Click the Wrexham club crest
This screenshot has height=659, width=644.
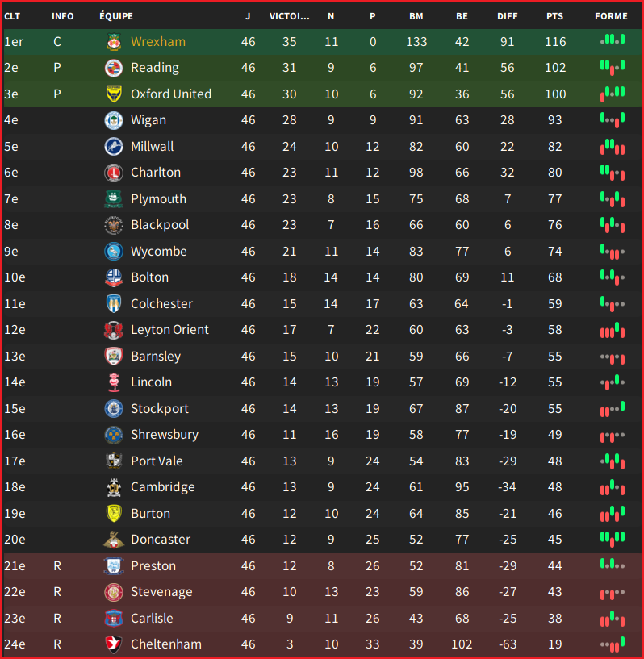click(114, 42)
